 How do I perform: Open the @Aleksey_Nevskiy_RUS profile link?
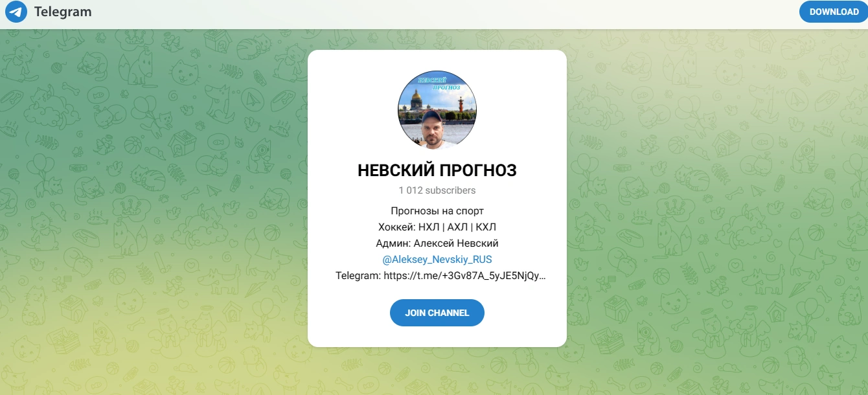pyautogui.click(x=437, y=260)
